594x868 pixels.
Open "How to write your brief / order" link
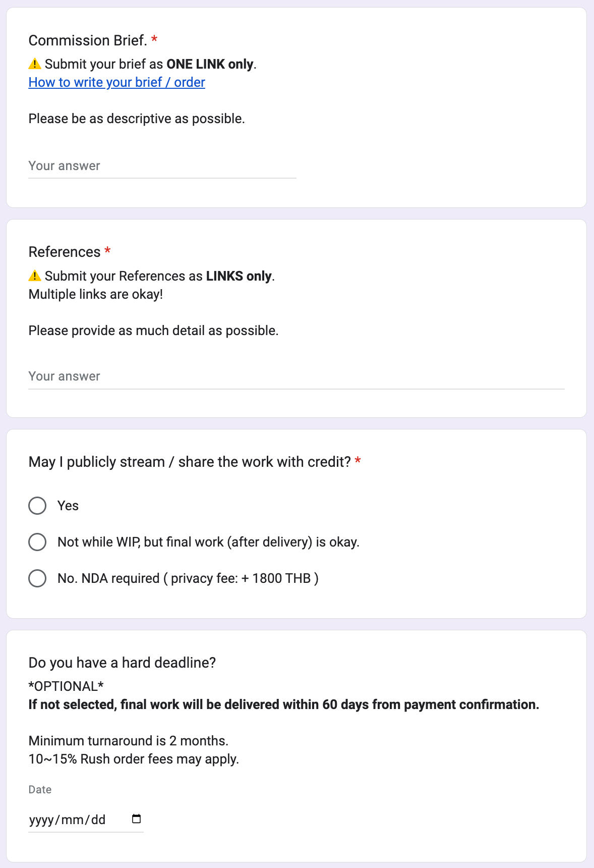pyautogui.click(x=116, y=82)
